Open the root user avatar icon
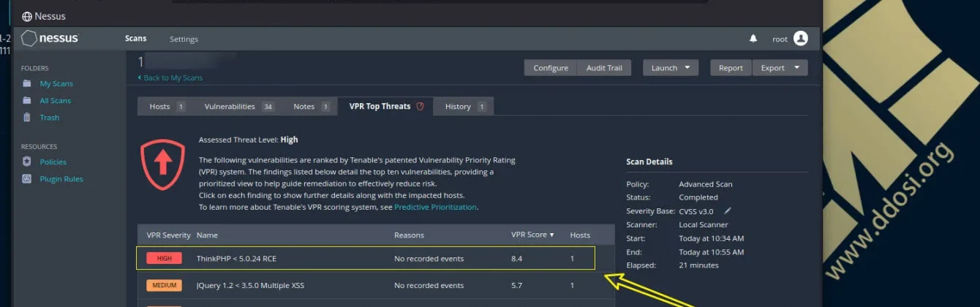Screen dimensions: 980x307 click(801, 39)
